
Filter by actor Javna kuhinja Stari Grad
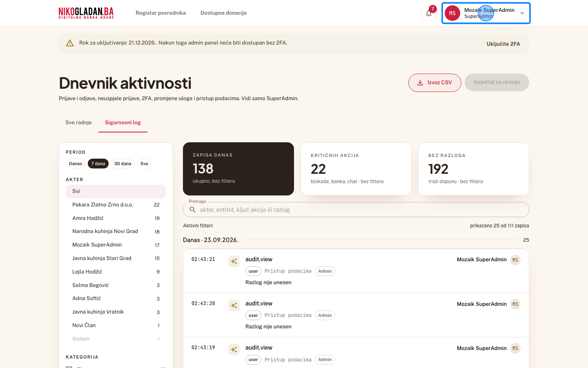[x=116, y=258]
